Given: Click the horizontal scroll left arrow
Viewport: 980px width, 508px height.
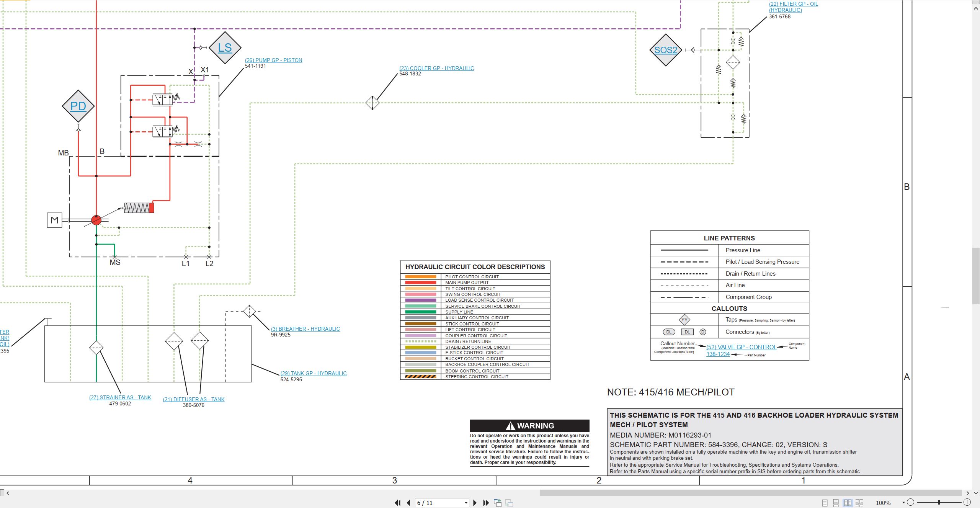Looking at the screenshot, I should pyautogui.click(x=8, y=493).
